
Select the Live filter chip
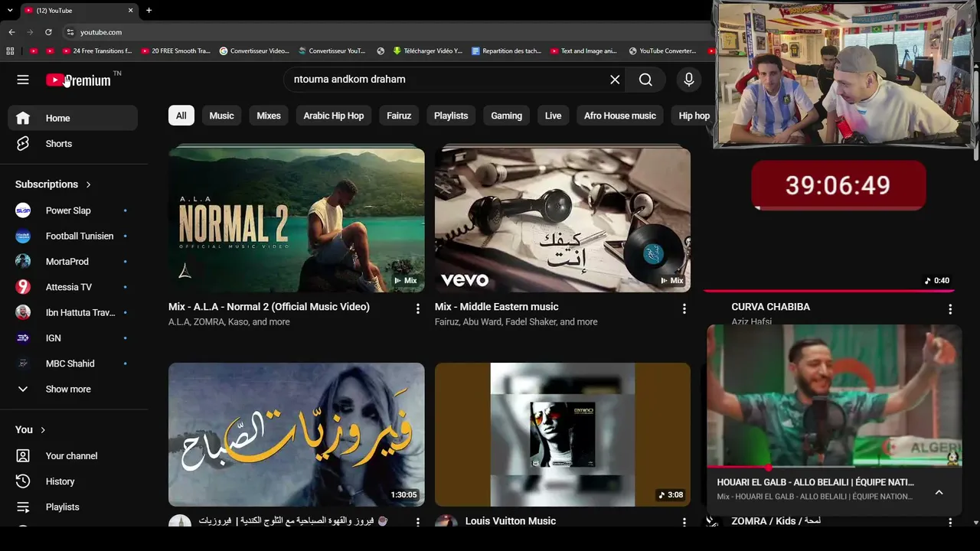[x=553, y=116]
